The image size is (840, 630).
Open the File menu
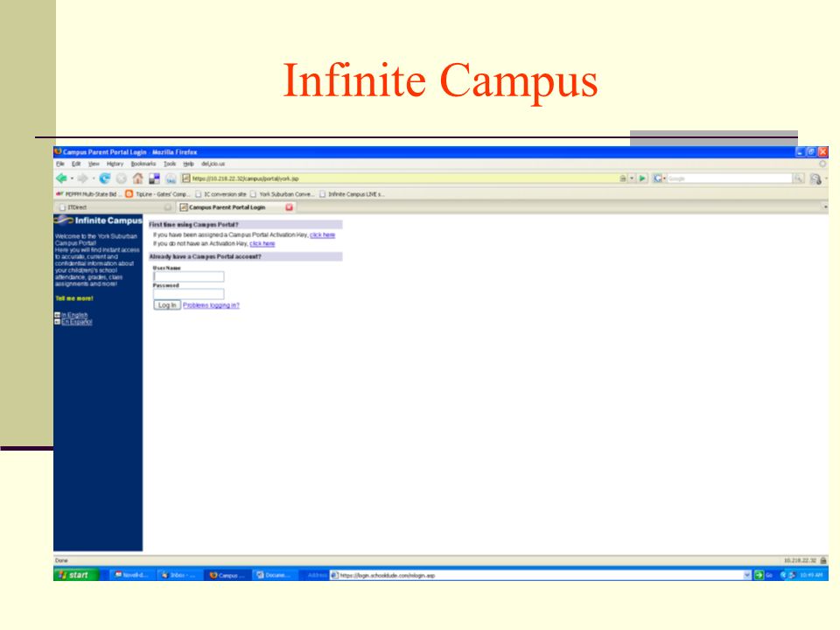tap(60, 164)
